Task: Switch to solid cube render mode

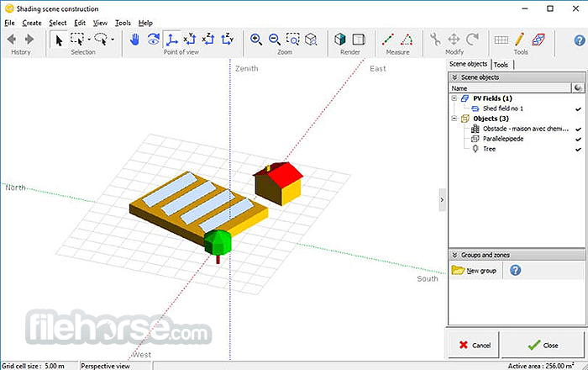Action: click(x=340, y=39)
